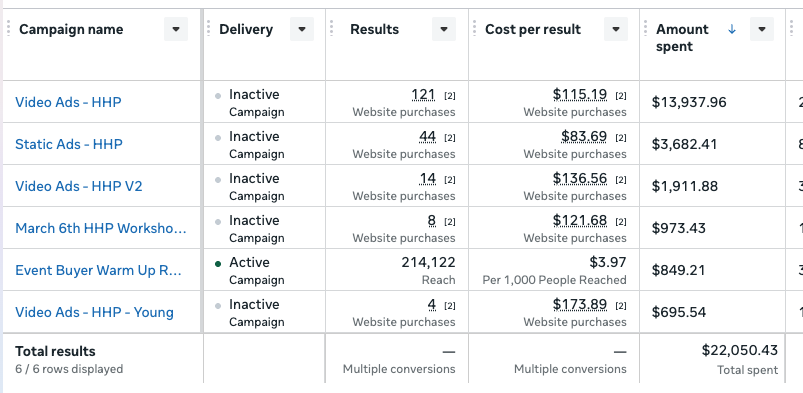
Task: Click the [2] footnote beside $83.69
Action: pos(621,138)
